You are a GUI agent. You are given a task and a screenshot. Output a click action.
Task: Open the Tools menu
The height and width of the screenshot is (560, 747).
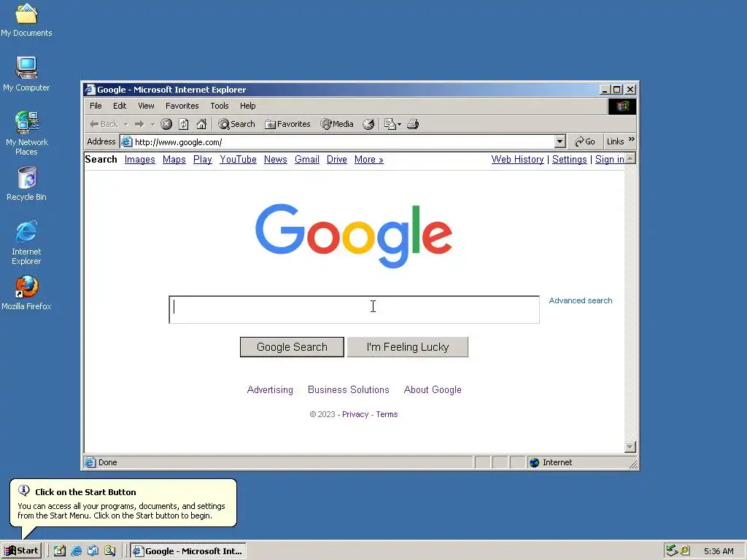tap(220, 106)
